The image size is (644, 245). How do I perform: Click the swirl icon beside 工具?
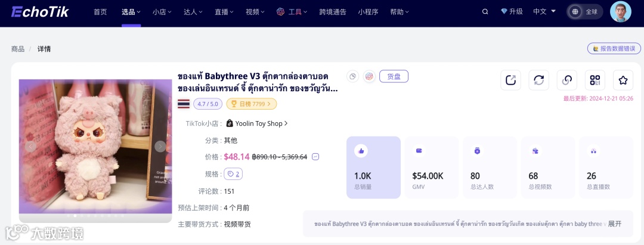[281, 12]
